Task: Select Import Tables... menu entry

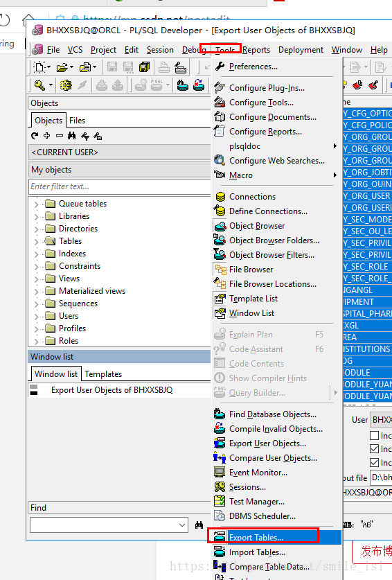Action: (x=276, y=552)
